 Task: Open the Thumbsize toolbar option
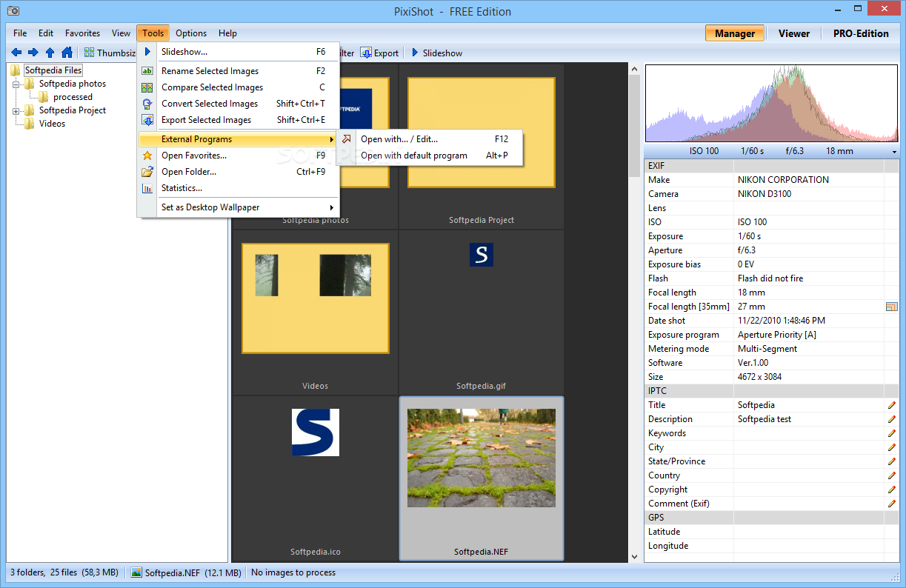[110, 53]
